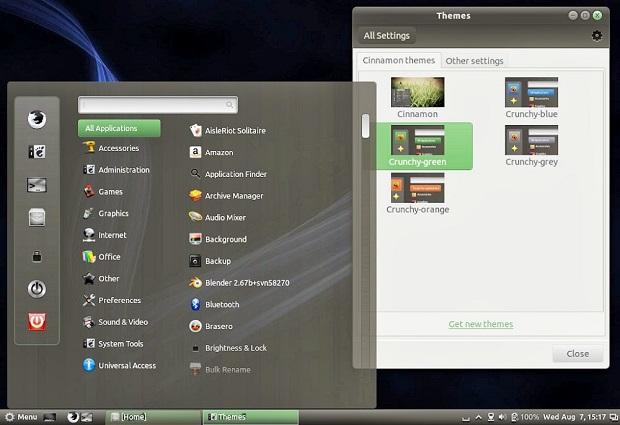Select the System Tools category

click(x=113, y=344)
